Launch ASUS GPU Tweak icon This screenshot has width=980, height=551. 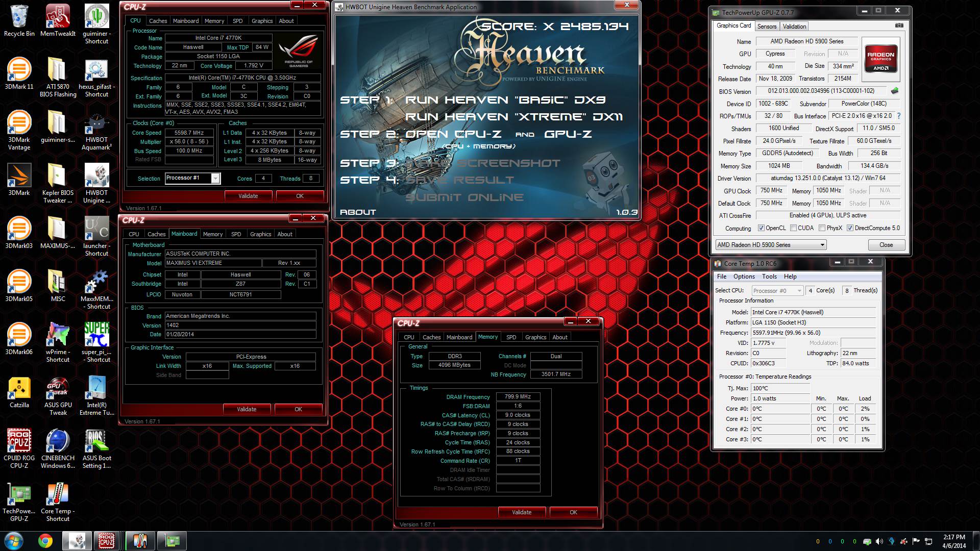tap(58, 395)
